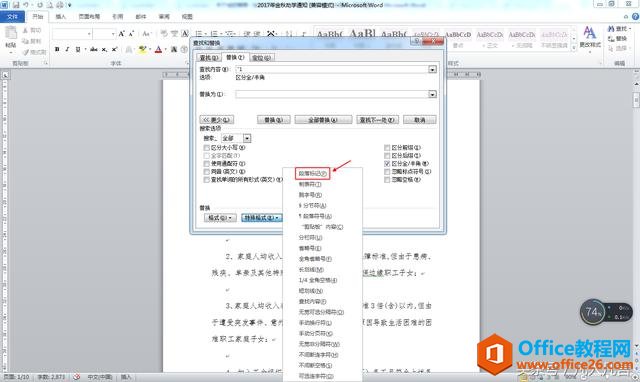The width and height of the screenshot is (640, 382).
Task: Toggle the 区分前缀 checkbox
Action: pyautogui.click(x=387, y=147)
